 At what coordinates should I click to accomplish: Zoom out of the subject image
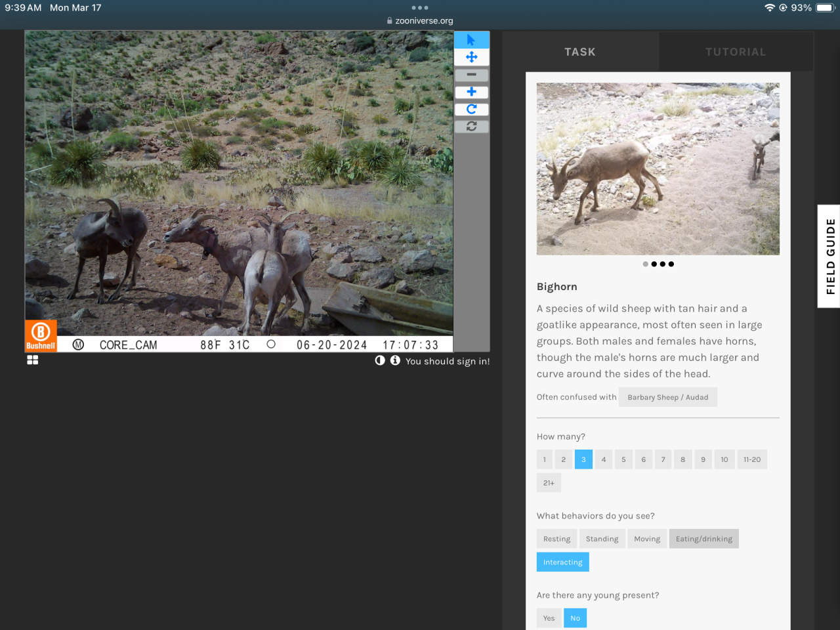[471, 75]
